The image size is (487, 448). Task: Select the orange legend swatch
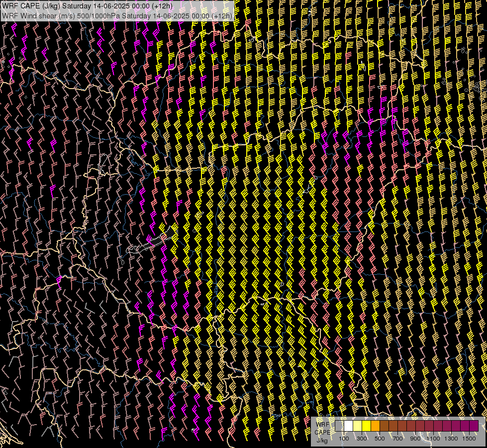pos(375,426)
